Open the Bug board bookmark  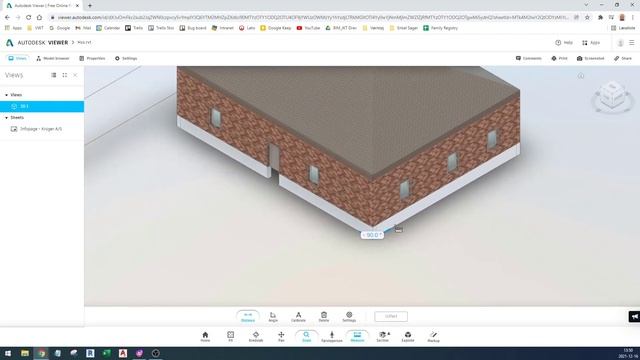coord(193,28)
